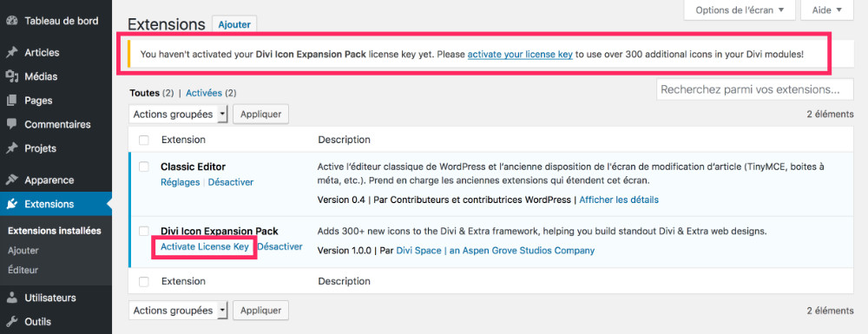The height and width of the screenshot is (334, 868).
Task: Open Commentaires in the sidebar
Action: tap(56, 124)
